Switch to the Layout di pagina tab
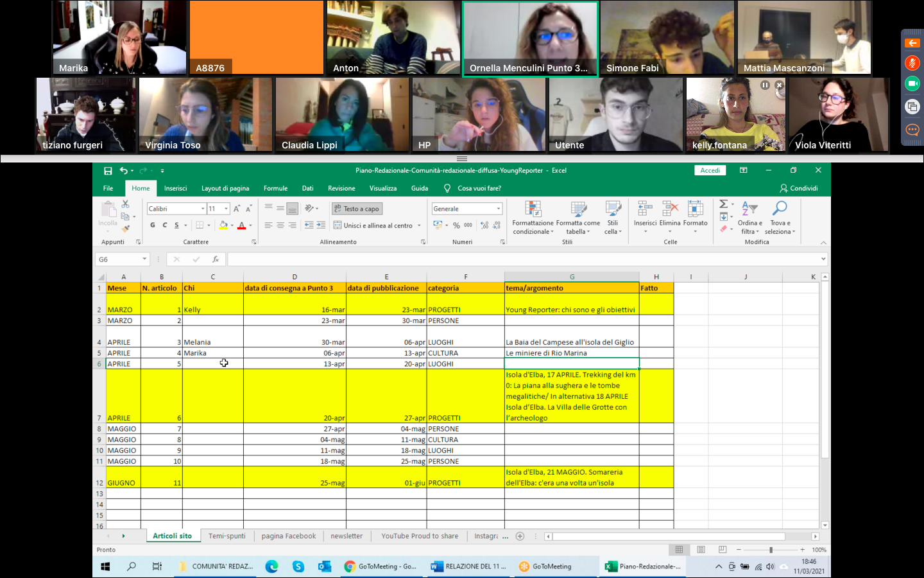 tap(225, 188)
